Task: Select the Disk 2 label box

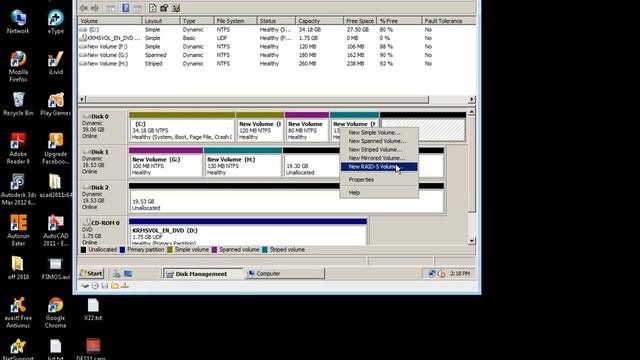Action: pos(102,197)
